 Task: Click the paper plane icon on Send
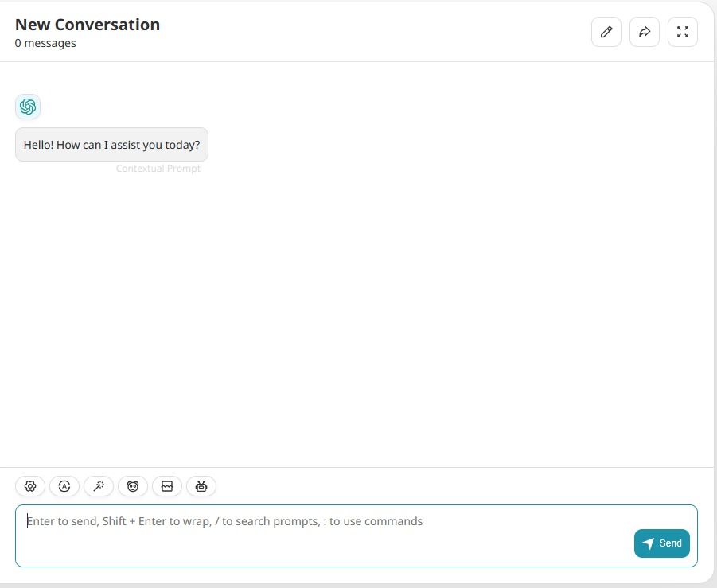point(649,543)
